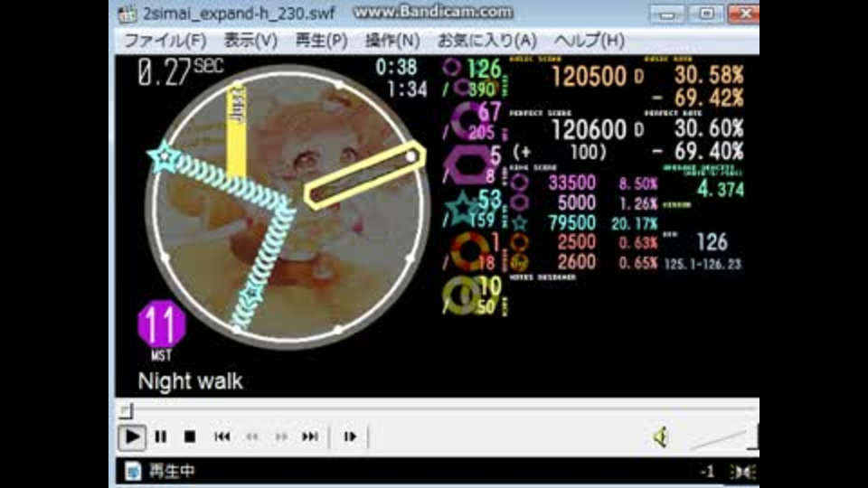This screenshot has width=868, height=488.
Task: Close the player window
Action: click(744, 14)
